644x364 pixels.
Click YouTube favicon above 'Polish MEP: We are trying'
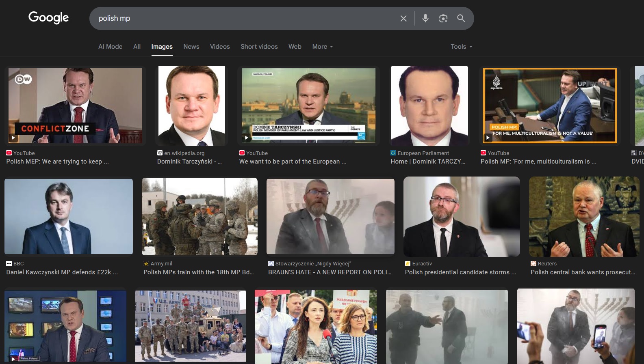pos(9,153)
